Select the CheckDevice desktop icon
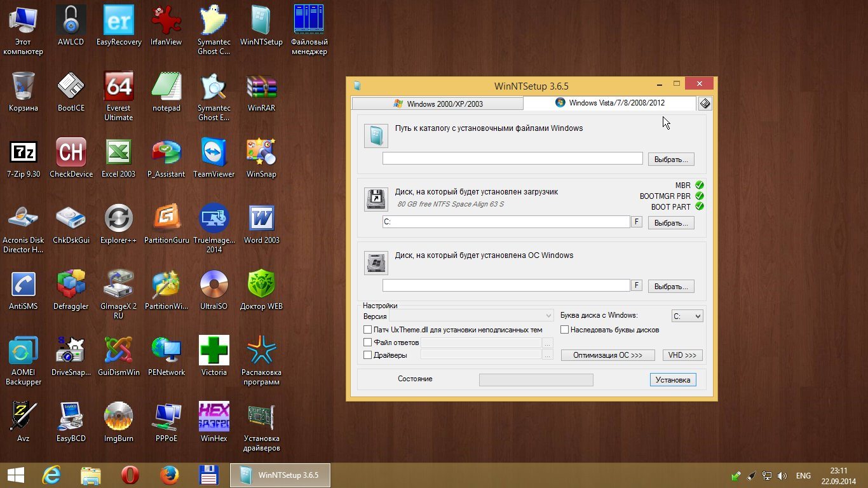868x488 pixels. pyautogui.click(x=71, y=158)
